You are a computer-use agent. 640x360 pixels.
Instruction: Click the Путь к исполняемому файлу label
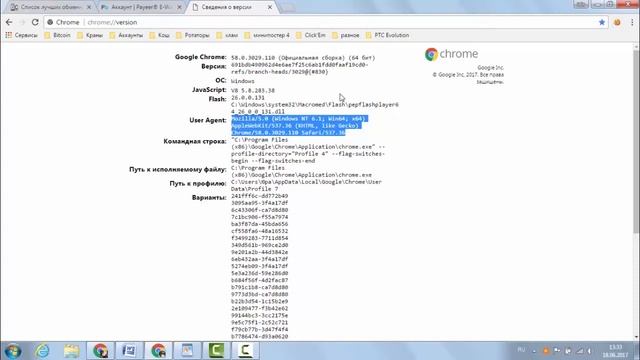(178, 169)
